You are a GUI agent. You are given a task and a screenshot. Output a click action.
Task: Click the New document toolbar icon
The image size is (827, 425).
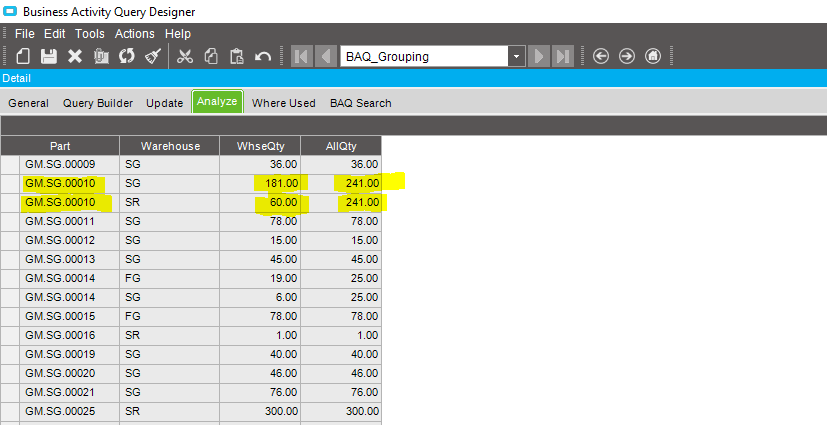pyautogui.click(x=23, y=56)
